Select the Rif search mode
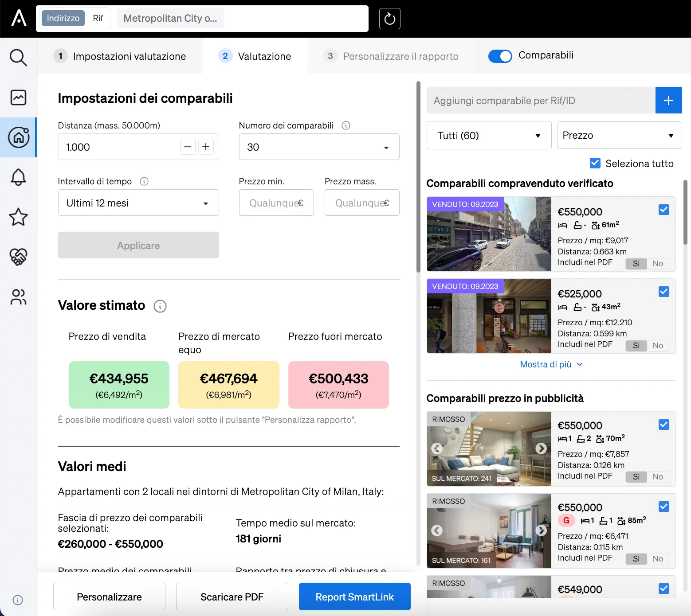 (x=98, y=18)
